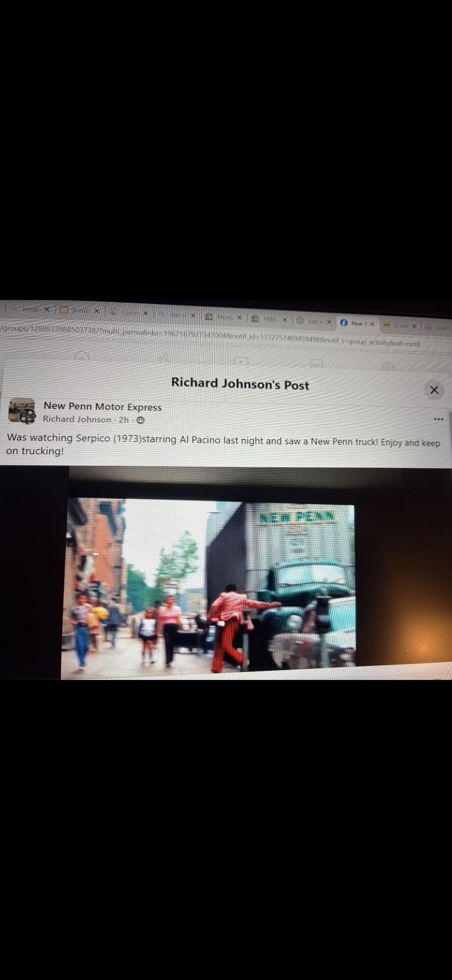Close Richard Johnson's Post dialog
452x980 pixels.
[434, 390]
